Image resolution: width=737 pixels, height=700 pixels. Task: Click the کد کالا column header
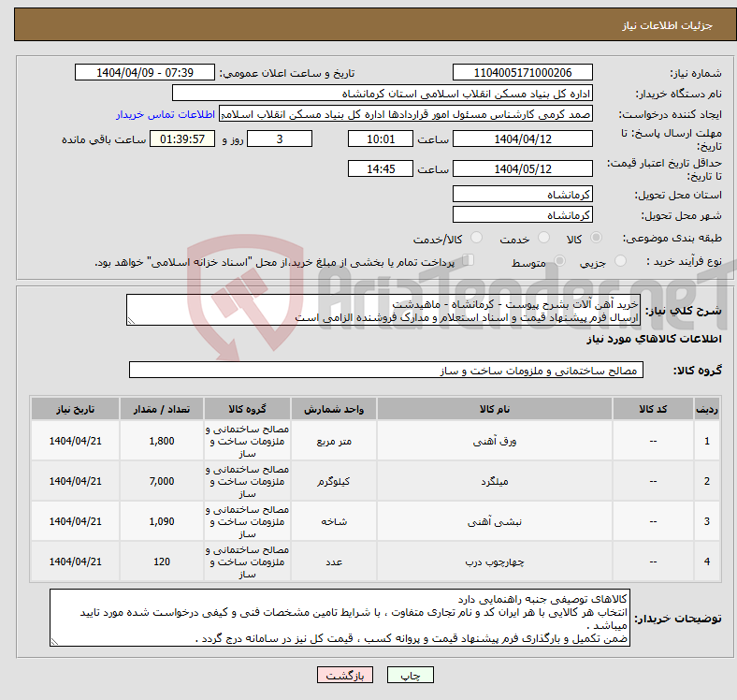(x=653, y=409)
